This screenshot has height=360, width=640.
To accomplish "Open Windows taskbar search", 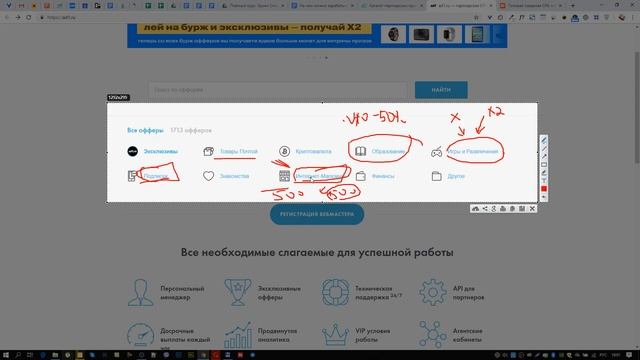I will point(18,355).
